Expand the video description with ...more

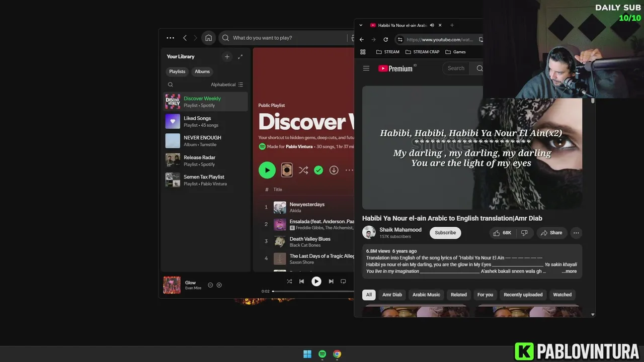[x=570, y=271]
